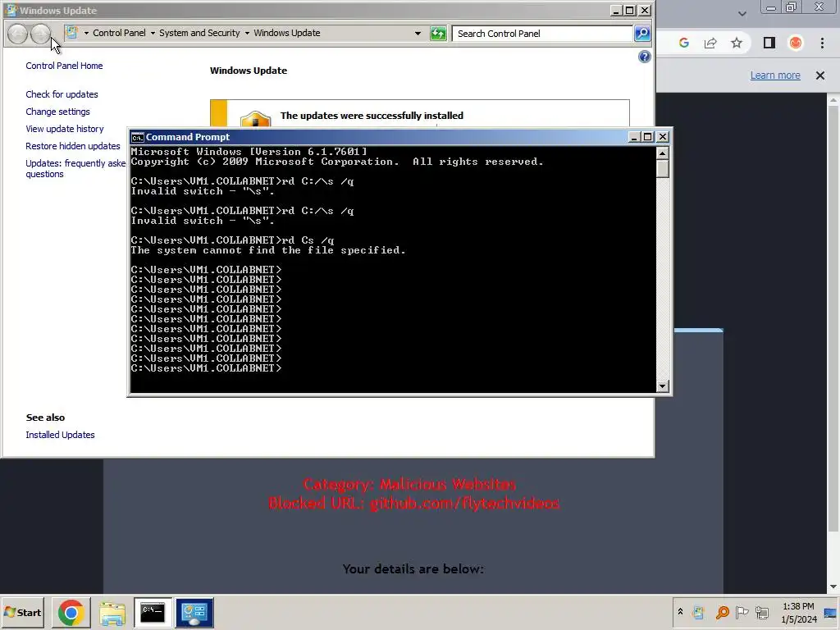Open Change settings link
The height and width of the screenshot is (630, 840).
point(58,112)
